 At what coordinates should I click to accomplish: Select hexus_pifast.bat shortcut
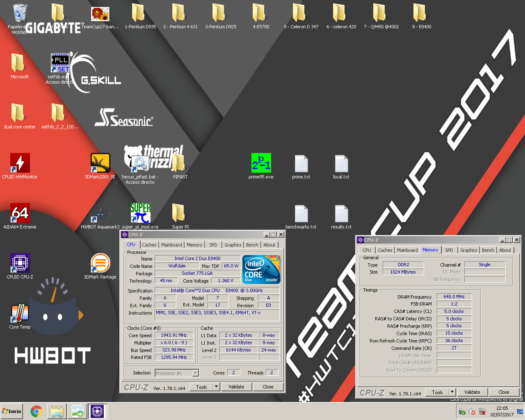click(x=140, y=163)
